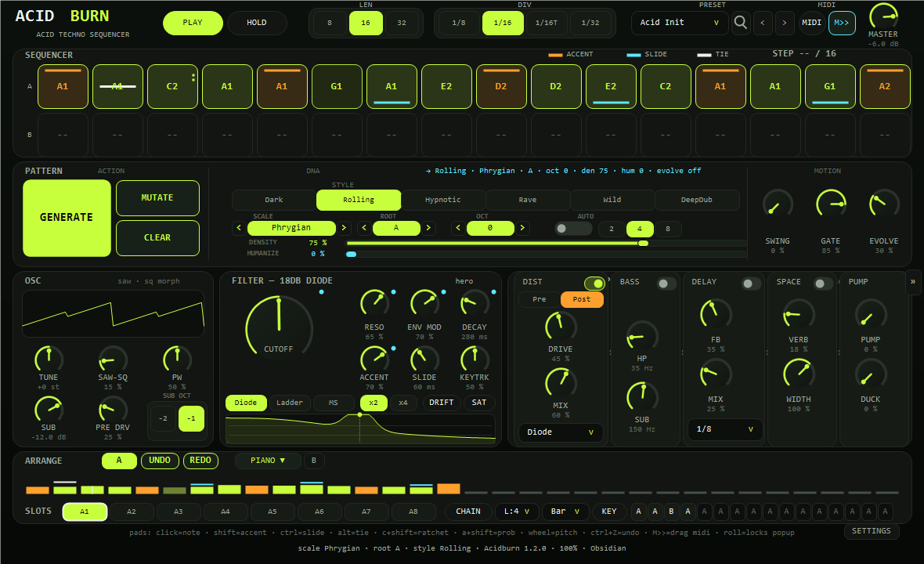The height and width of the screenshot is (564, 924).
Task: Click the SLIDE time knob
Action: tap(424, 360)
